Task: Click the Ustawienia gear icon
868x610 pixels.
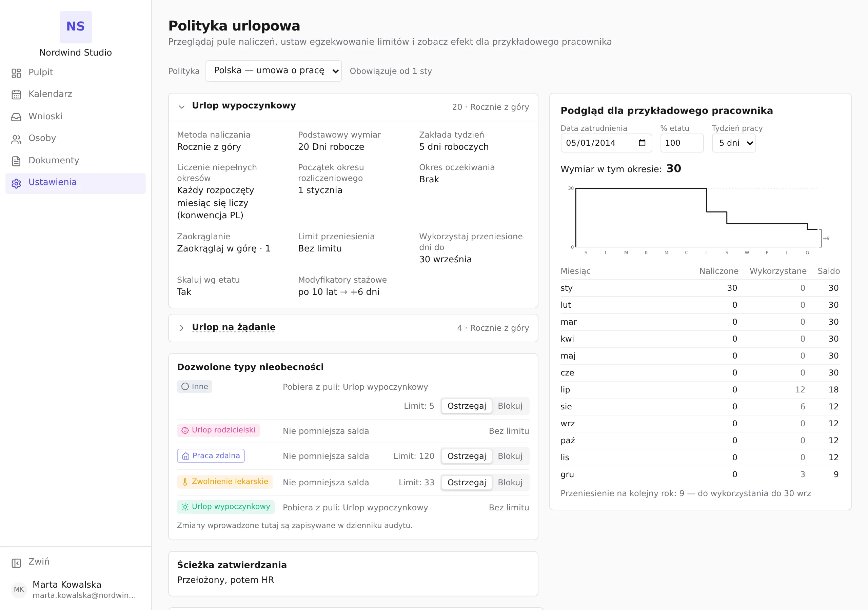Action: [x=16, y=183]
